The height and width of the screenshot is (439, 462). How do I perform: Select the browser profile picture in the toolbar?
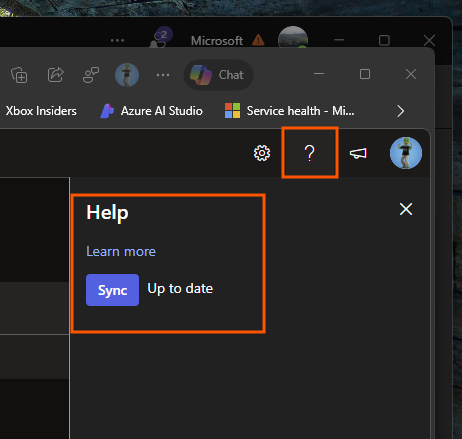127,75
